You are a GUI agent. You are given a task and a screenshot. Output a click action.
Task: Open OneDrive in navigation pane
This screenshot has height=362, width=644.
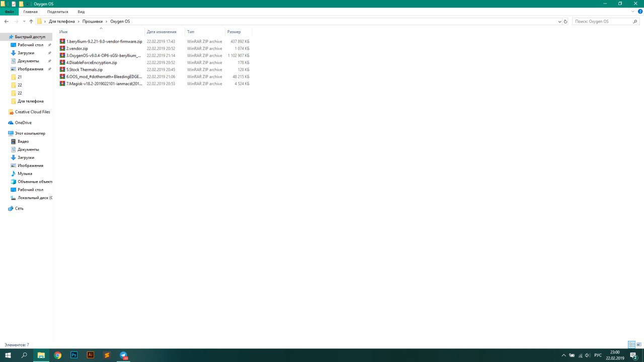[23, 123]
